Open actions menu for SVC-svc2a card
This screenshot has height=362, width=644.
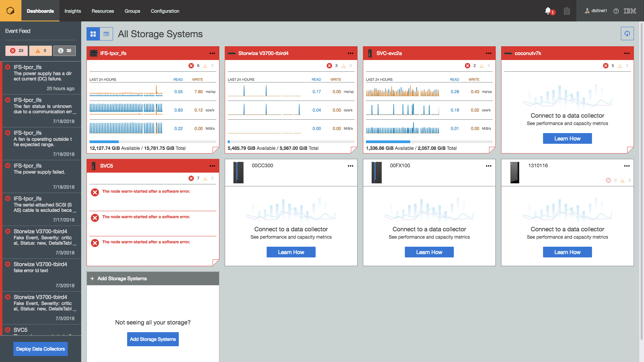489,53
